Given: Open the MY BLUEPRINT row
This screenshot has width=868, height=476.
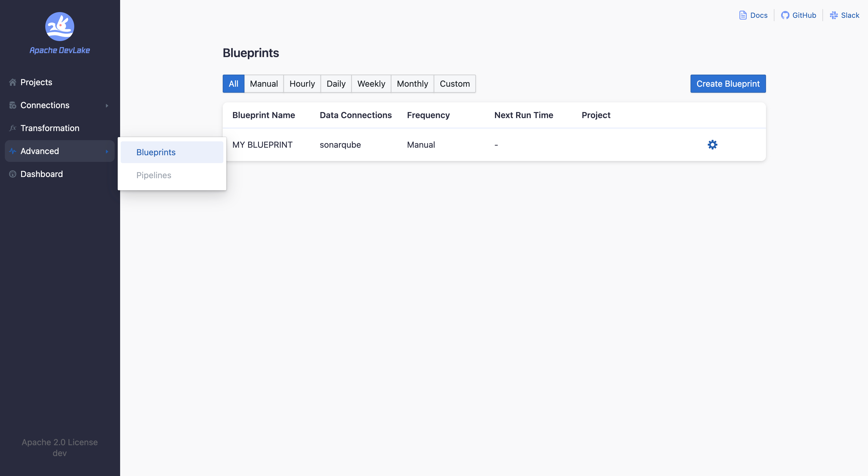Looking at the screenshot, I should point(262,145).
